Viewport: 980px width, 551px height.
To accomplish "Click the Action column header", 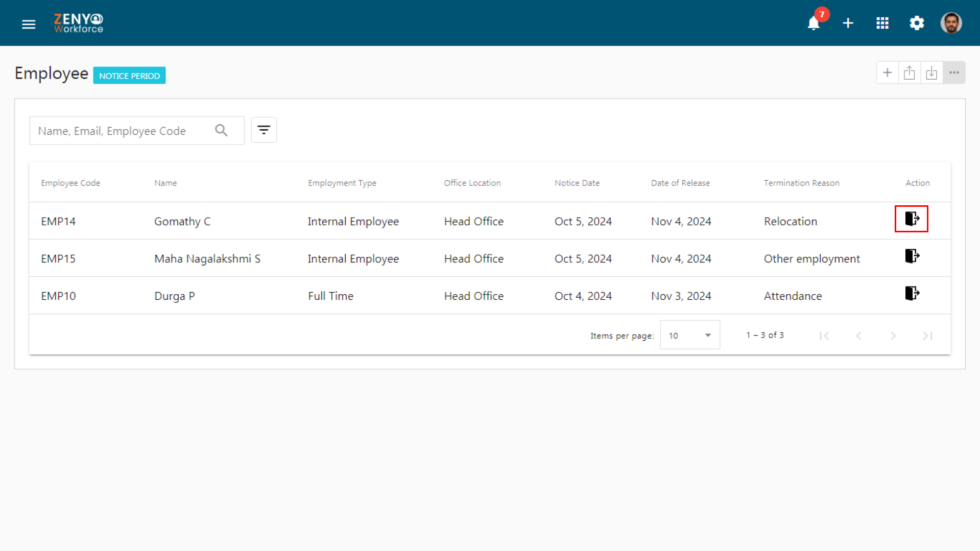I will 917,183.
